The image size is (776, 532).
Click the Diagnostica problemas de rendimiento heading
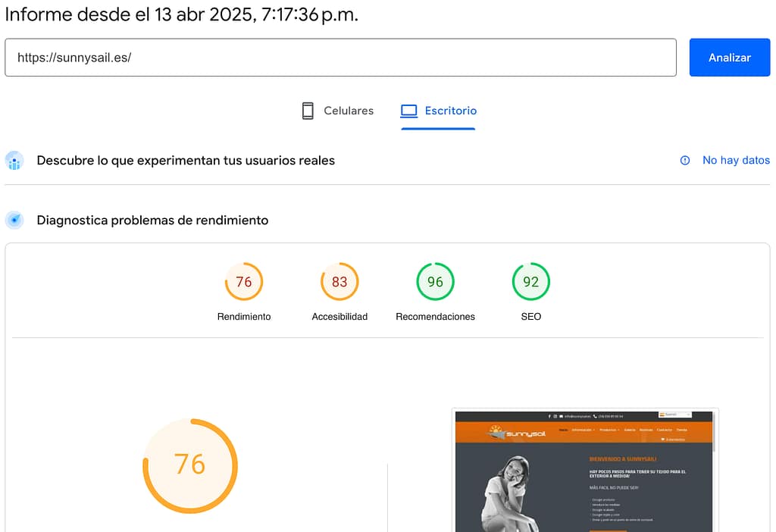coord(152,221)
